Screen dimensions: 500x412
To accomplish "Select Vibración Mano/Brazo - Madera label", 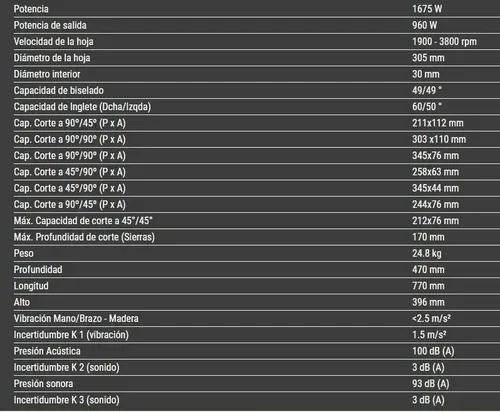I will coord(76,319).
